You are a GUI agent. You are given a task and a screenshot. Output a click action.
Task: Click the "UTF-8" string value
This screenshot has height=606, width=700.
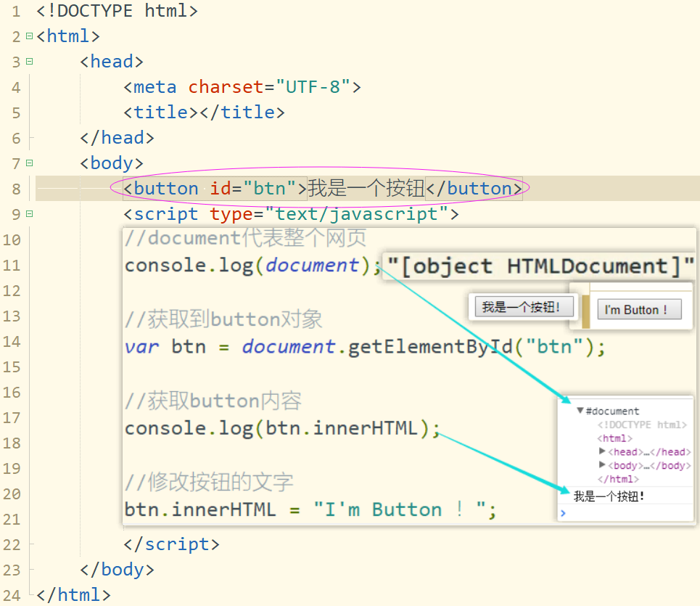(x=313, y=87)
